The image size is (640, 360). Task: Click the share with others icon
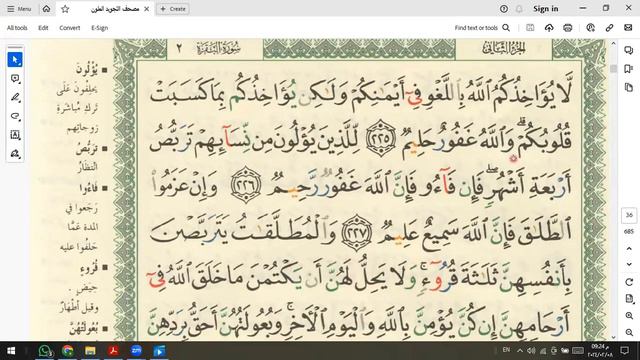click(x=590, y=28)
